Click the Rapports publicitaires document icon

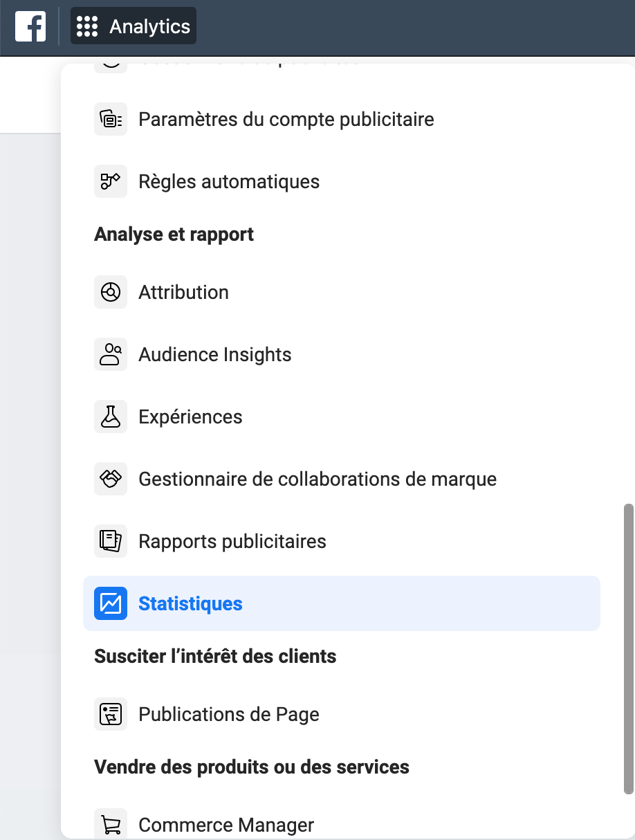[x=111, y=541]
